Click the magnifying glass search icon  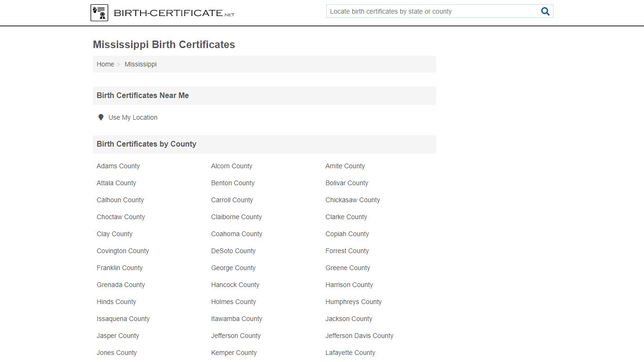[545, 11]
